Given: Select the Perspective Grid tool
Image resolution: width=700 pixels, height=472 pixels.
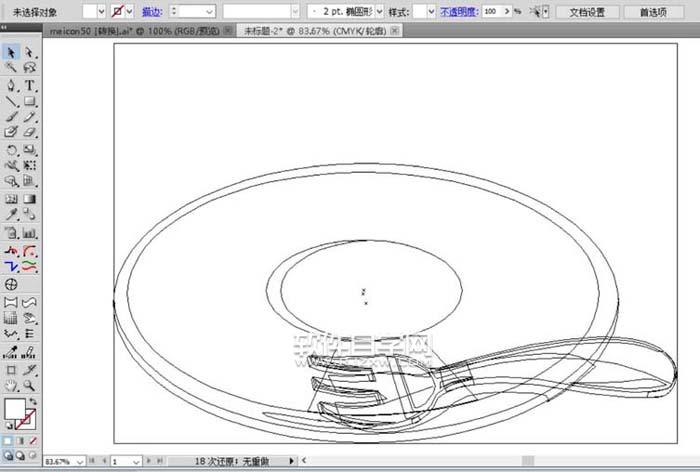Looking at the screenshot, I should (29, 181).
